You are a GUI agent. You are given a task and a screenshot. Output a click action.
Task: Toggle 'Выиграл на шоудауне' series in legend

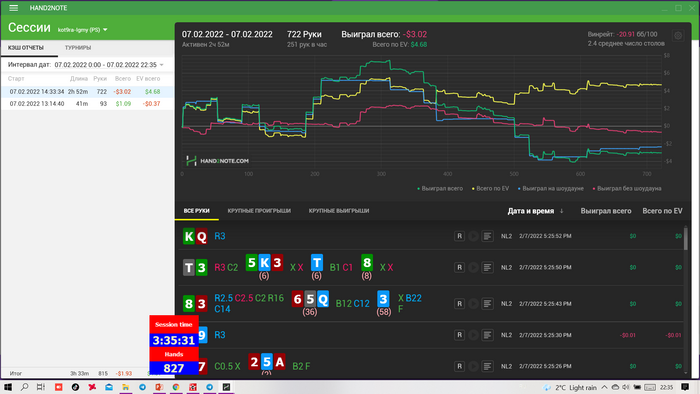[x=550, y=188]
